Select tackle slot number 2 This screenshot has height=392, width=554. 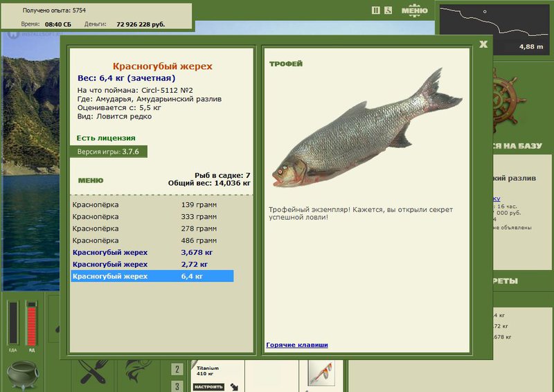177,369
